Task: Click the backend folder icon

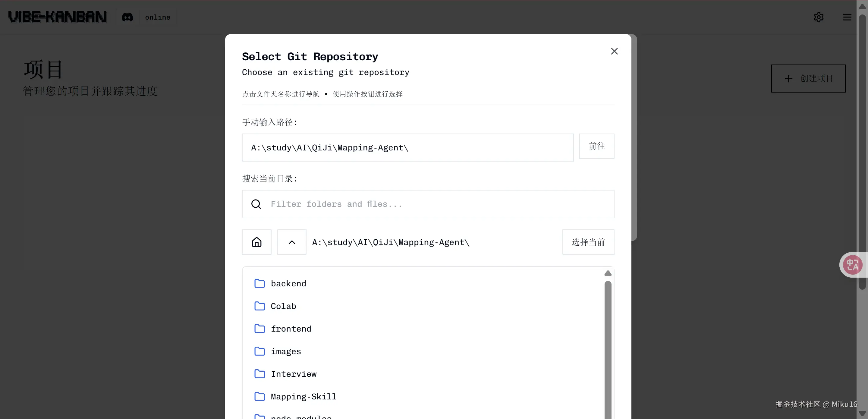Action: [259, 283]
